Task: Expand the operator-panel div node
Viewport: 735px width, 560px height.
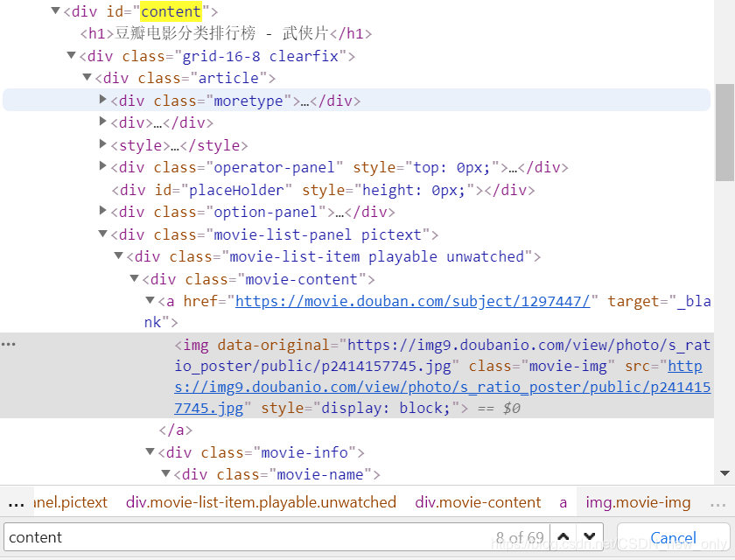Action: pos(102,166)
